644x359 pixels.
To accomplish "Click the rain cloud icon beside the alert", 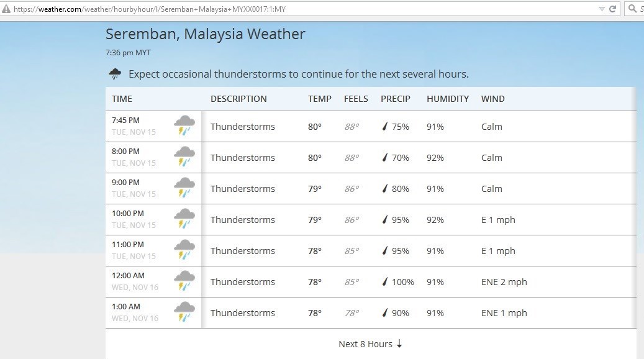I will pyautogui.click(x=115, y=75).
